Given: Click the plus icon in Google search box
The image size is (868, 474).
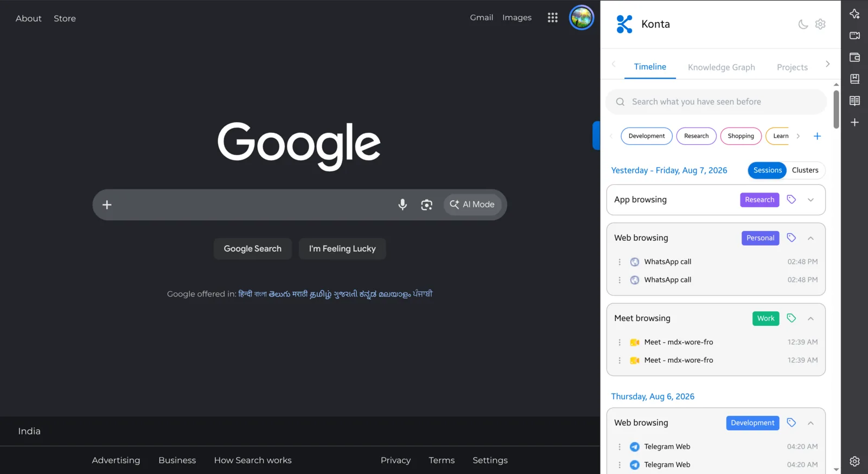Looking at the screenshot, I should 107,204.
